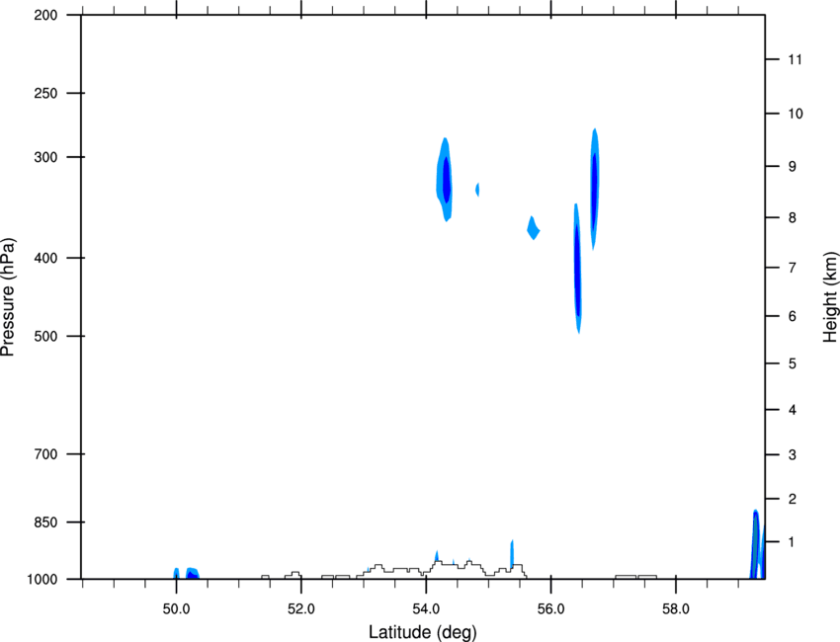Image resolution: width=840 pixels, height=642 pixels.
Task: Click the 8 km height label
Action: coord(793,218)
